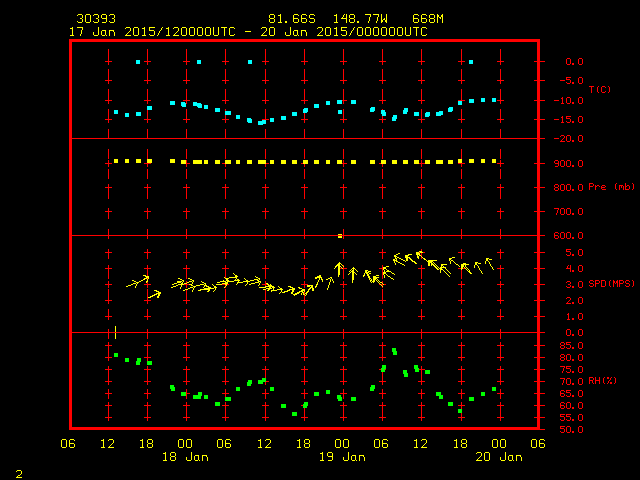
Task: Click the 1.0 wind speed tick value
Action: click(574, 317)
